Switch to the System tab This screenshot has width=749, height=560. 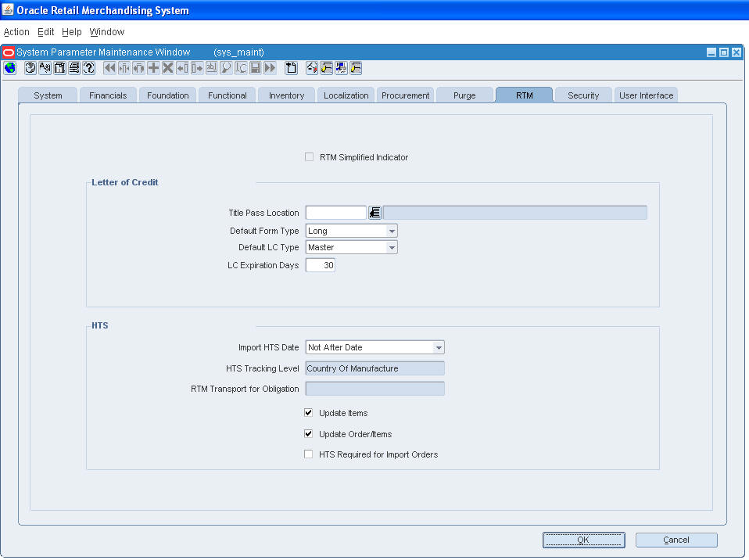[x=48, y=95]
